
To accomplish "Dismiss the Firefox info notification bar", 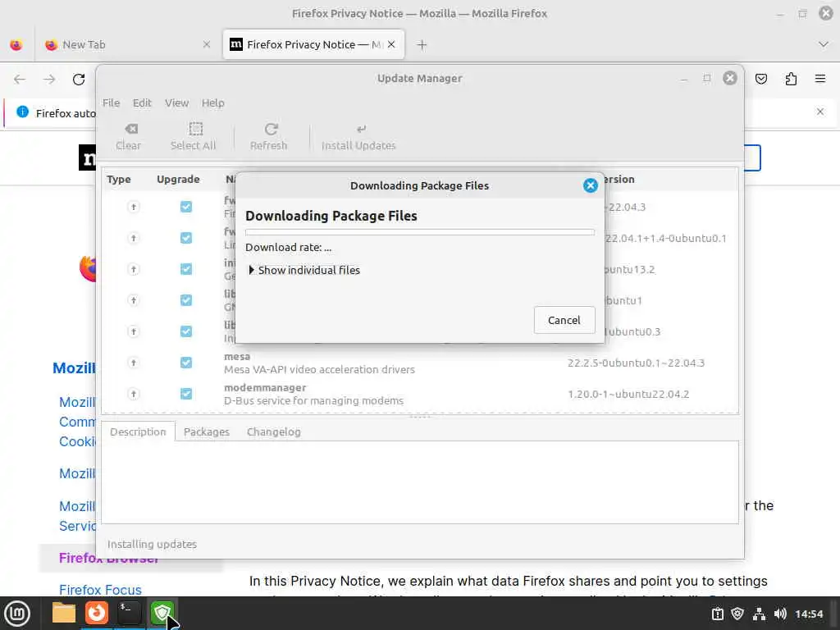I will click(820, 112).
